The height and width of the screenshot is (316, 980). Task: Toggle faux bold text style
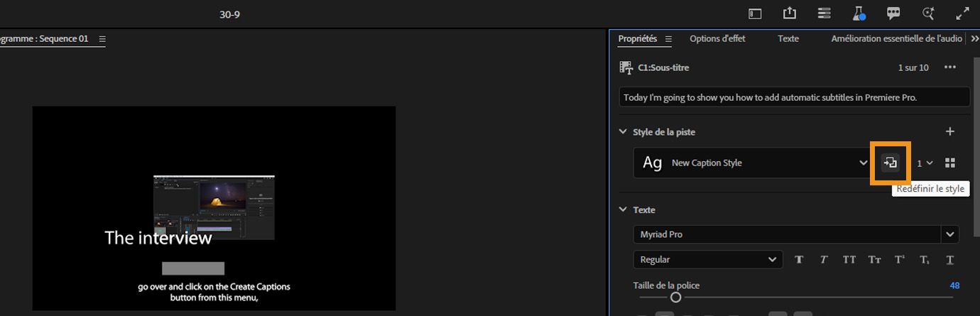coord(799,259)
